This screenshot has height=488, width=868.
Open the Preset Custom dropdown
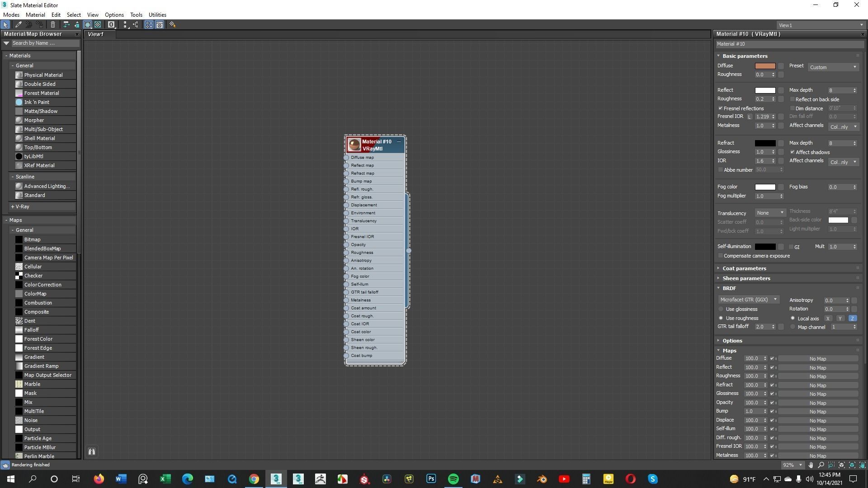click(x=833, y=67)
